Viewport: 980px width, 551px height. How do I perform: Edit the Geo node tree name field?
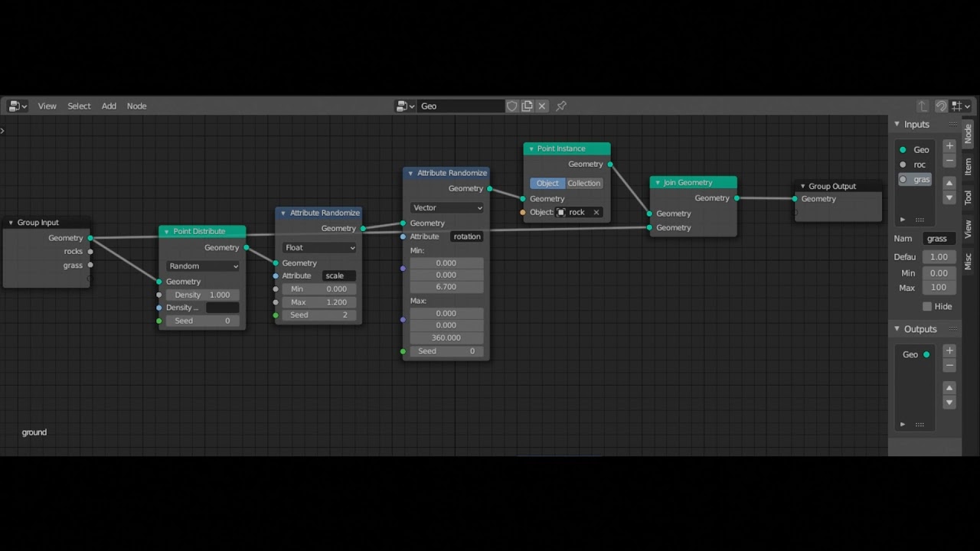462,106
